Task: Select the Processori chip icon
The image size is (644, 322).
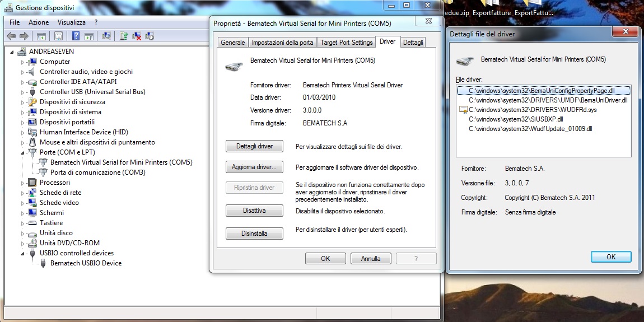Action: pos(32,183)
